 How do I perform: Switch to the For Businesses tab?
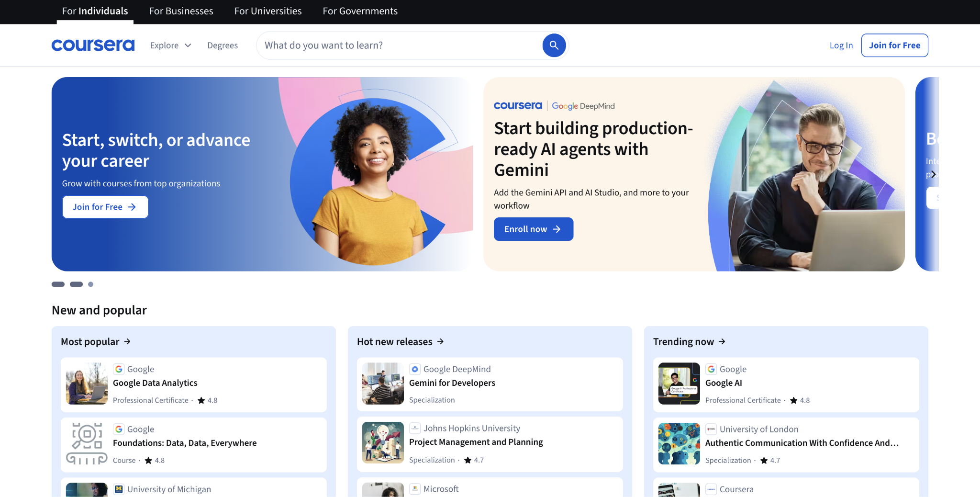pyautogui.click(x=181, y=11)
